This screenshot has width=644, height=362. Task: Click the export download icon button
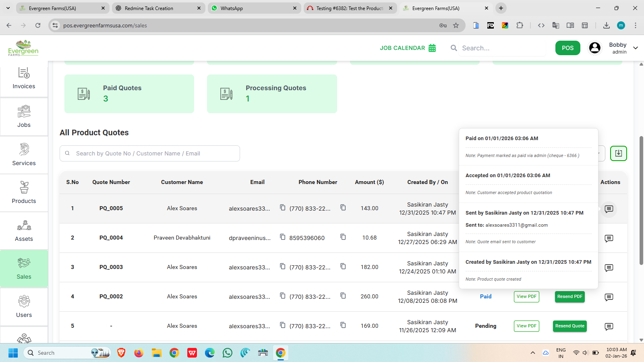[x=618, y=153]
